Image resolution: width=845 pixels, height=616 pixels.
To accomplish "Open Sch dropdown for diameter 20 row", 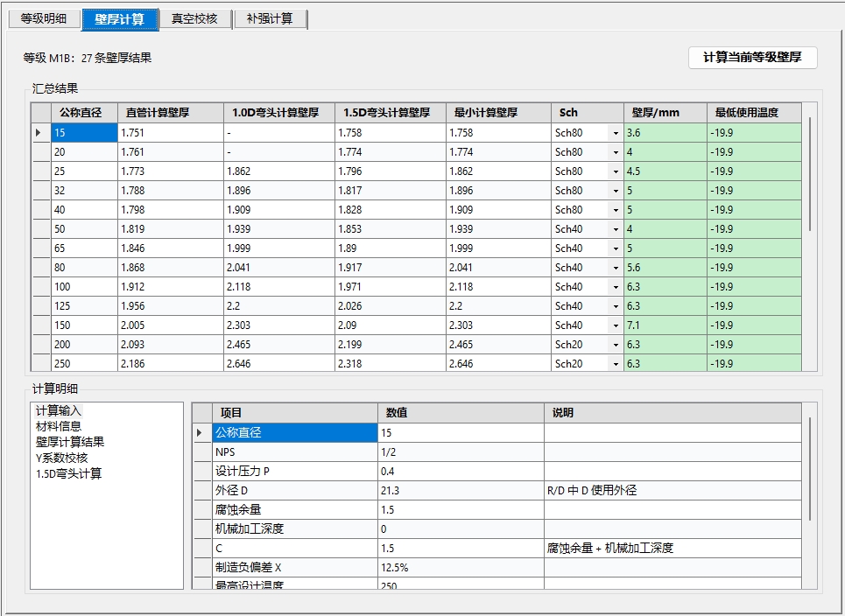I will (616, 152).
